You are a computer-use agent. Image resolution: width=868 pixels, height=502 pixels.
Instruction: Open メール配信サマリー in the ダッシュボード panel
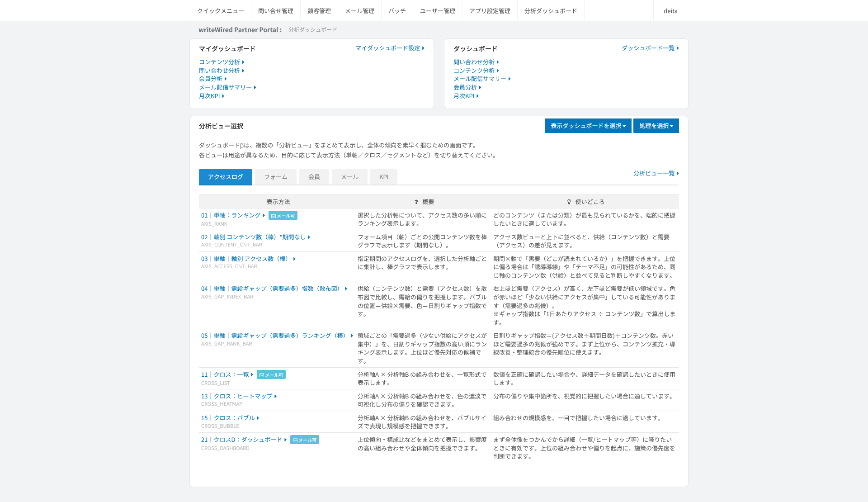pos(482,79)
